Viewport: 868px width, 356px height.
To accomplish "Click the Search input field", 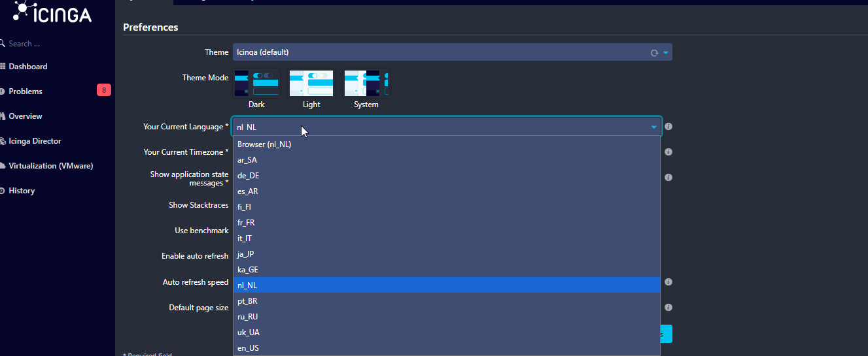I will coord(39,44).
